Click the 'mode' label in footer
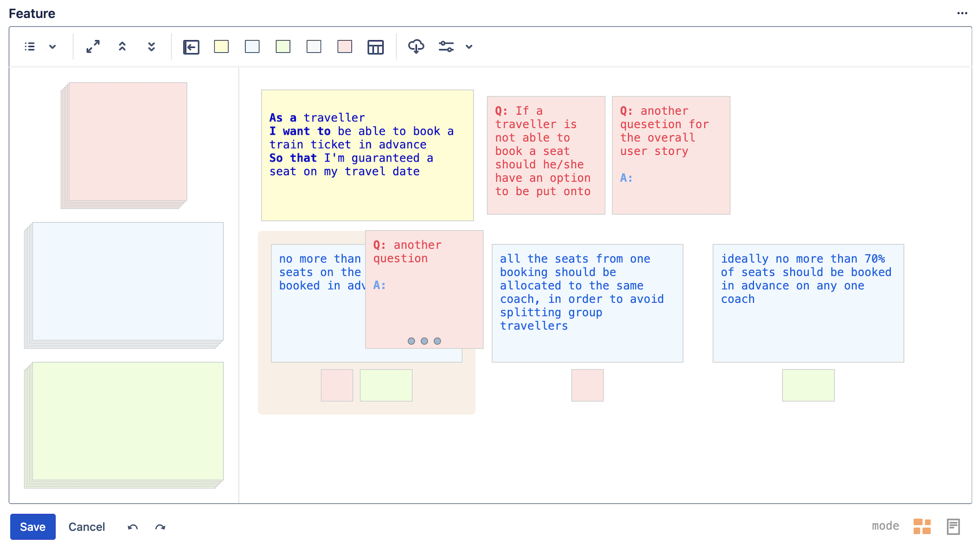Image resolution: width=980 pixels, height=549 pixels. [886, 526]
